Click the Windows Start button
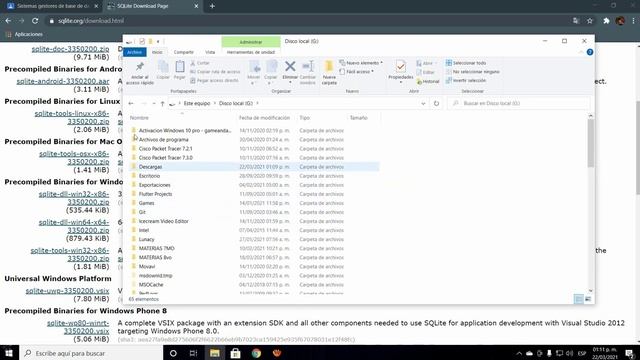This screenshot has width=640, height=360. (x=9, y=353)
